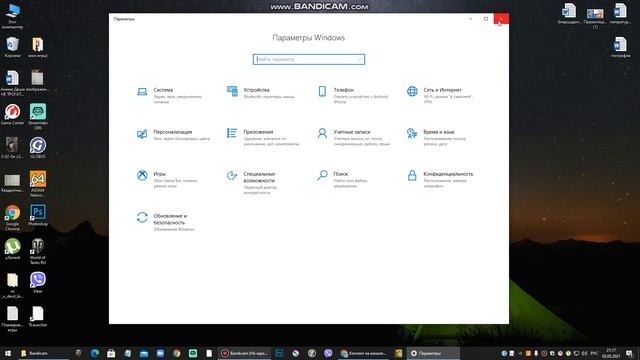Open the Телефон settings category
640x360 pixels.
point(353,95)
